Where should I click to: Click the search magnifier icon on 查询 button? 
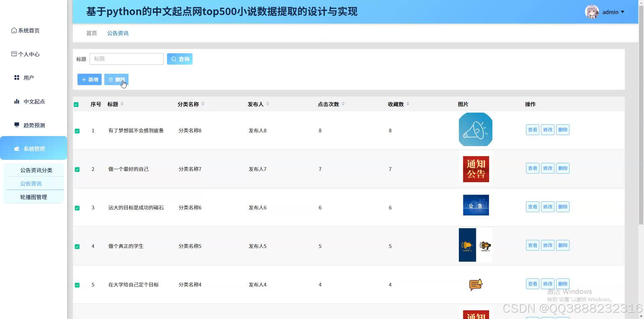tap(174, 59)
